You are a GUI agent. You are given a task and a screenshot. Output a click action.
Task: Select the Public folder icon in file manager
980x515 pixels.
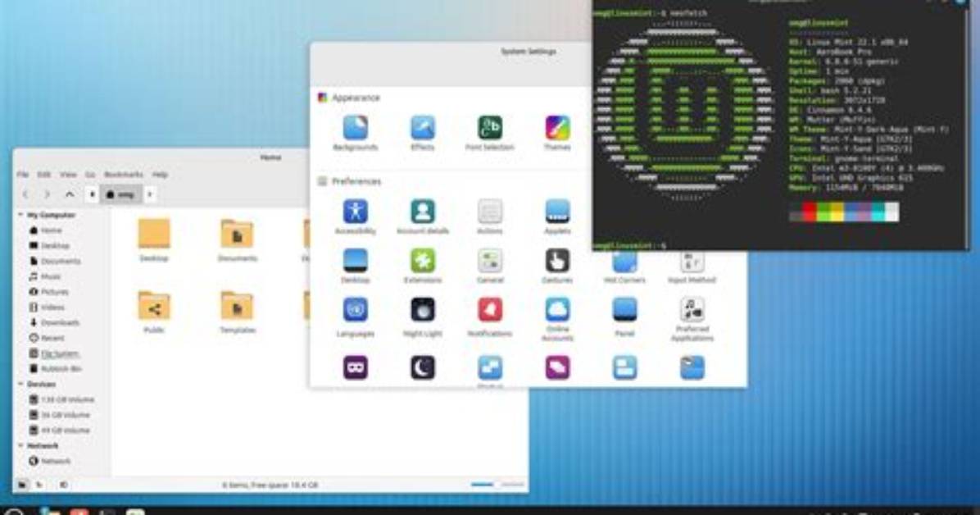click(x=154, y=307)
